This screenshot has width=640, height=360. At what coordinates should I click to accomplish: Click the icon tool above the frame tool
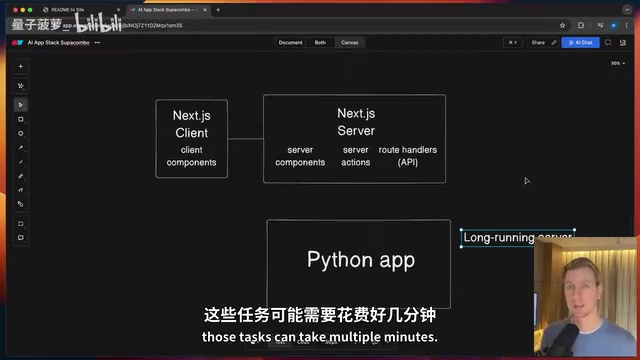[20, 204]
